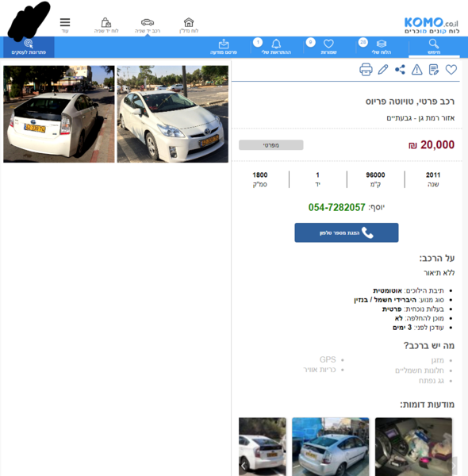Click phone number 054-7282057
Image resolution: width=468 pixels, height=476 pixels.
[x=336, y=207]
